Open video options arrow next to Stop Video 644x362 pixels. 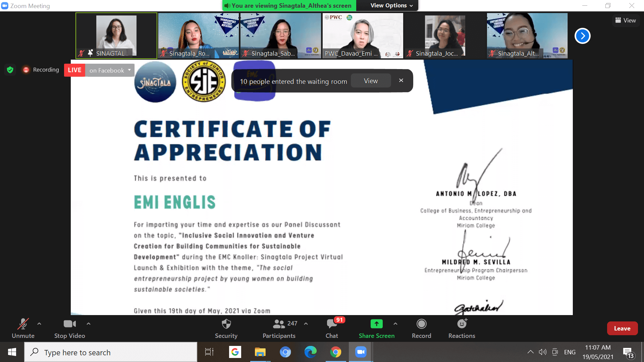89,324
